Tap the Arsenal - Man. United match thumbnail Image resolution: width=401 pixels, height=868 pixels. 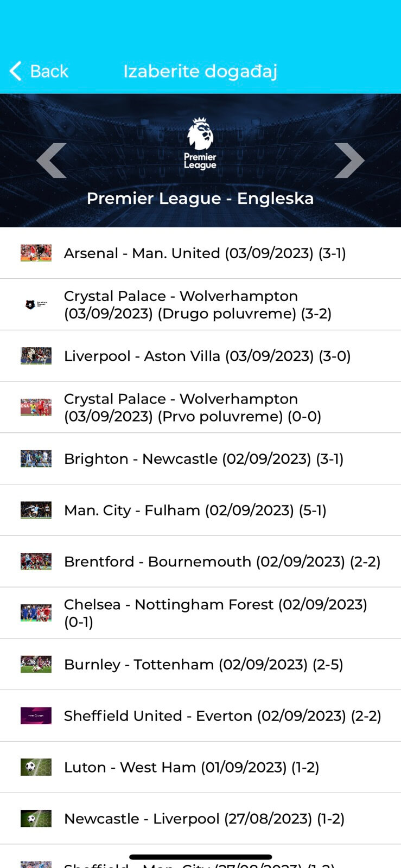click(36, 253)
